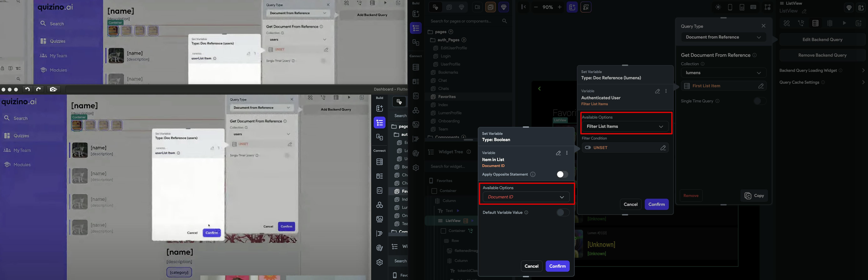Viewport: 868px width, 280px height.
Task: Edit the First List Item reference field
Action: 723,86
